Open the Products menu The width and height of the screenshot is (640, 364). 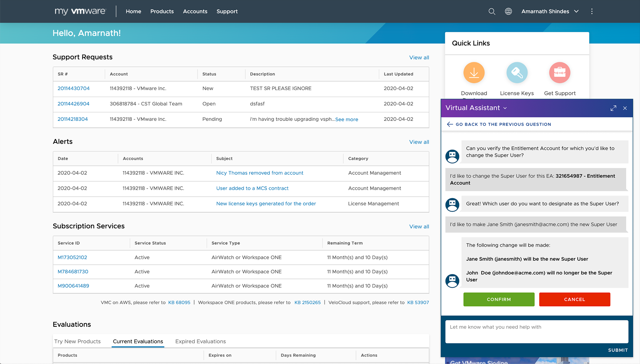(162, 11)
